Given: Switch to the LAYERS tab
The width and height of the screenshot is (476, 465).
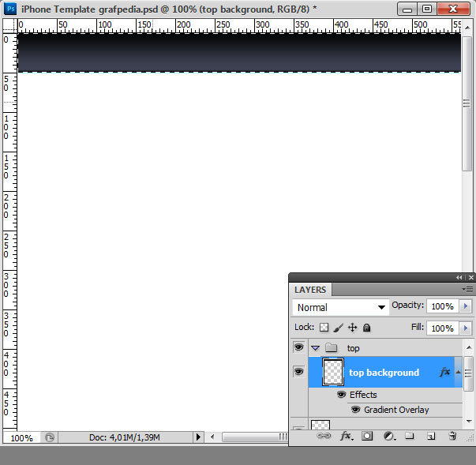Looking at the screenshot, I should [x=310, y=290].
